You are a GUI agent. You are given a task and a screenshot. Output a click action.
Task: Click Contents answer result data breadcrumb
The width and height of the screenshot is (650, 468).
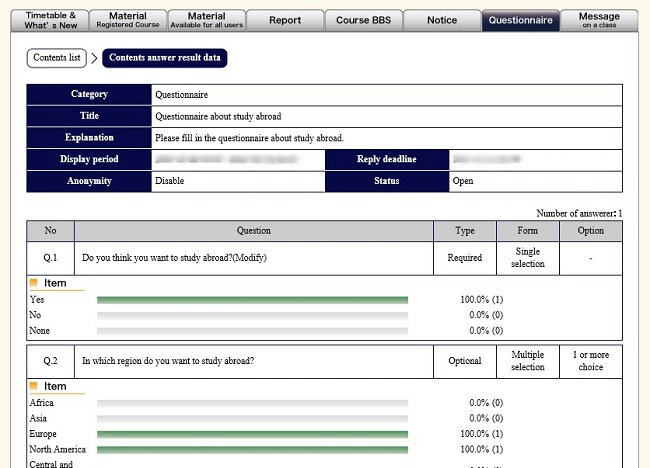click(x=165, y=58)
